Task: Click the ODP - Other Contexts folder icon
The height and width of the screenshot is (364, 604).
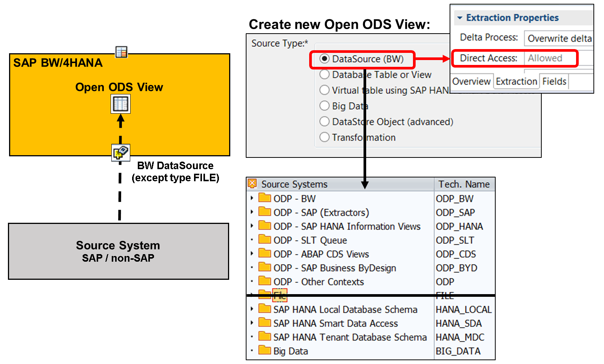Action: tap(265, 281)
